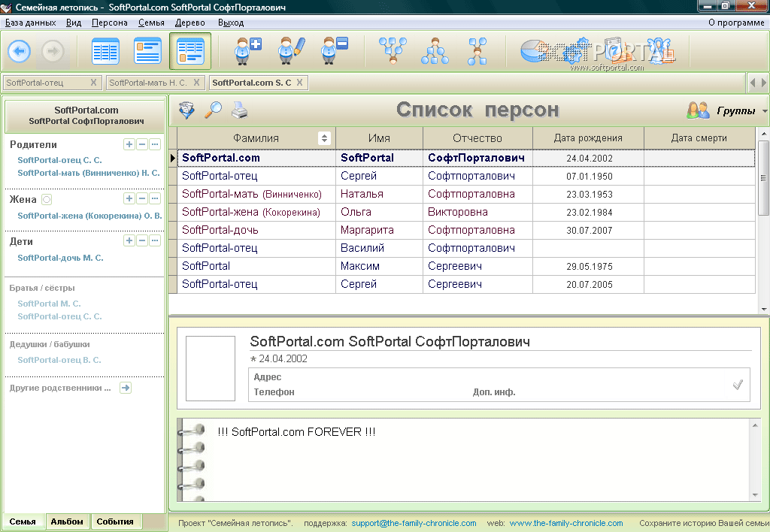Open the filter funnel icon
The height and width of the screenshot is (532, 770).
click(x=186, y=110)
